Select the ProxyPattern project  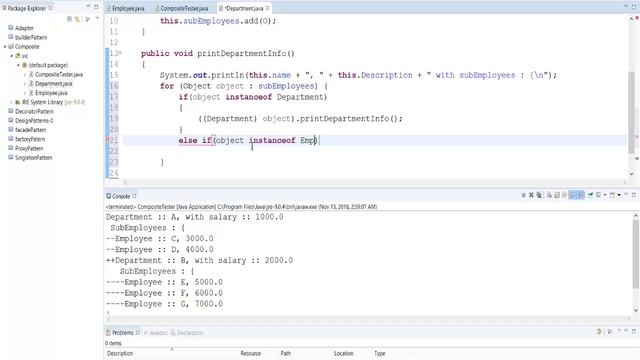pos(29,149)
